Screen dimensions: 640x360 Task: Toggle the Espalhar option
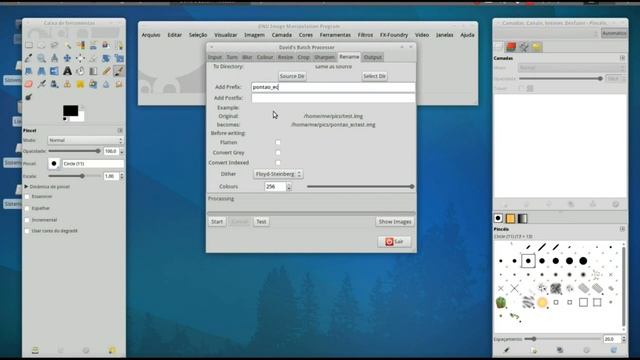click(x=27, y=208)
